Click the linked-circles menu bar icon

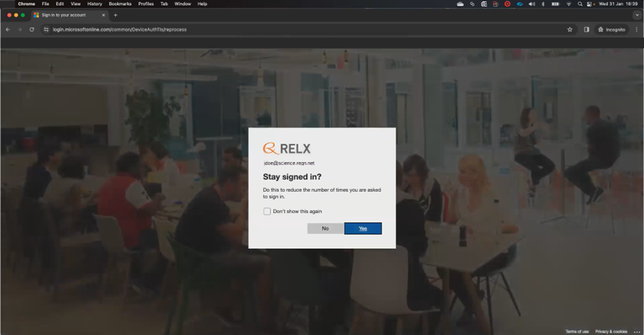pyautogui.click(x=472, y=3)
